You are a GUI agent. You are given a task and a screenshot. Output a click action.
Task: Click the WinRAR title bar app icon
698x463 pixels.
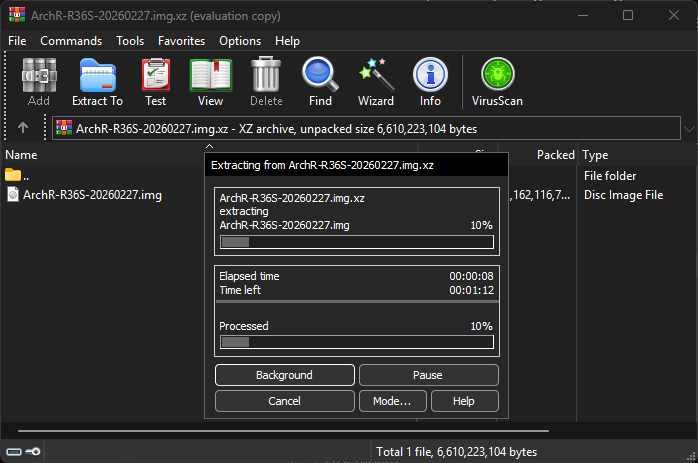tap(17, 15)
